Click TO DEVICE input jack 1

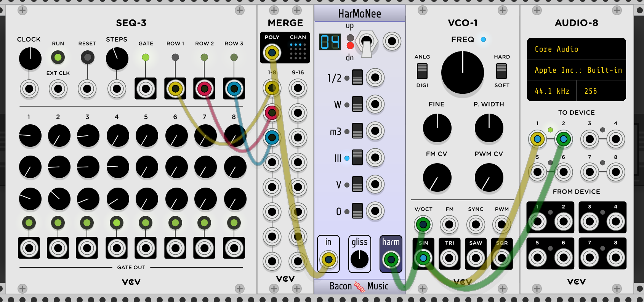537,139
